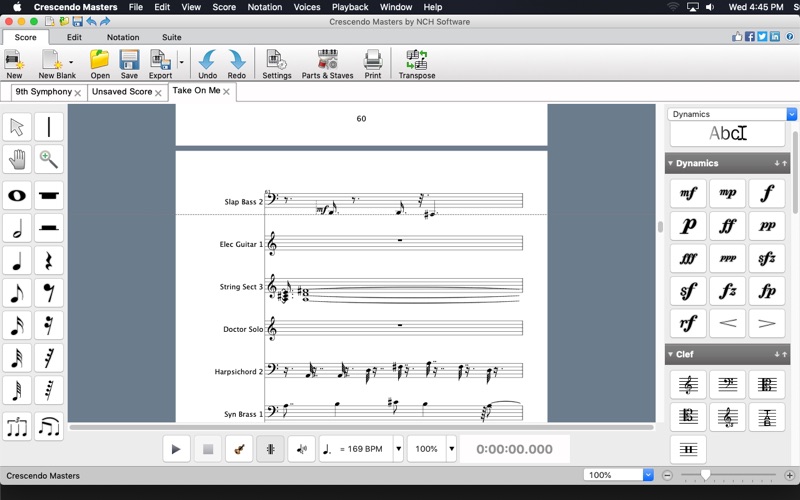Image resolution: width=800 pixels, height=500 pixels.
Task: Select the hand pan tool
Action: point(17,159)
